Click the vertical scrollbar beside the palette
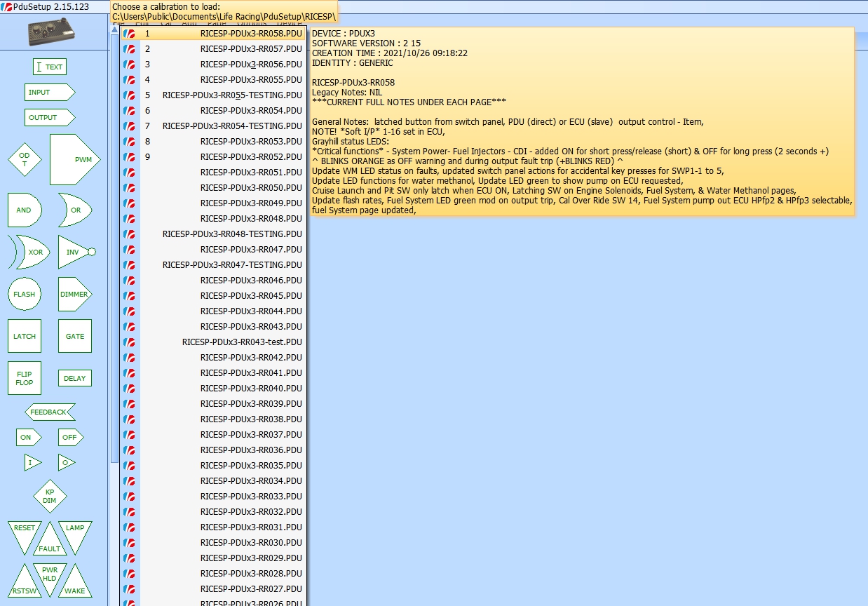Image resolution: width=868 pixels, height=606 pixels. [114, 245]
